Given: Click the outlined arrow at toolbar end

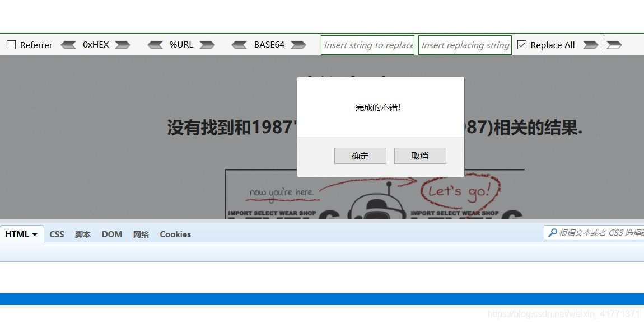Looking at the screenshot, I should [x=614, y=45].
